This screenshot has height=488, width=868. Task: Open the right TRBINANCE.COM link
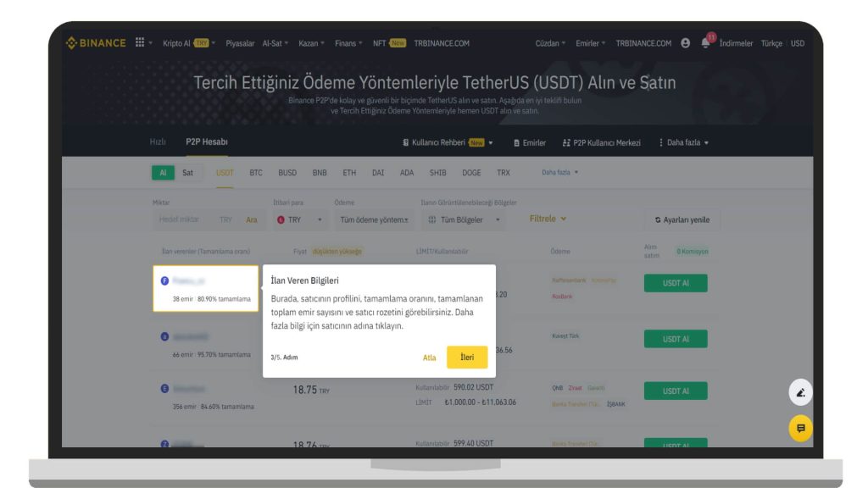click(x=643, y=43)
